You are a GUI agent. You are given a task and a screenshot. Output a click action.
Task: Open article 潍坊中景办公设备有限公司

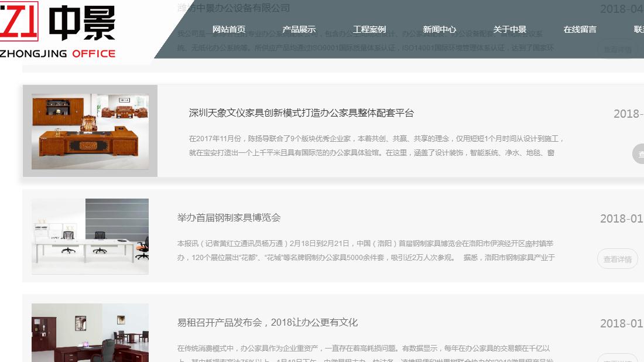pyautogui.click(x=234, y=9)
